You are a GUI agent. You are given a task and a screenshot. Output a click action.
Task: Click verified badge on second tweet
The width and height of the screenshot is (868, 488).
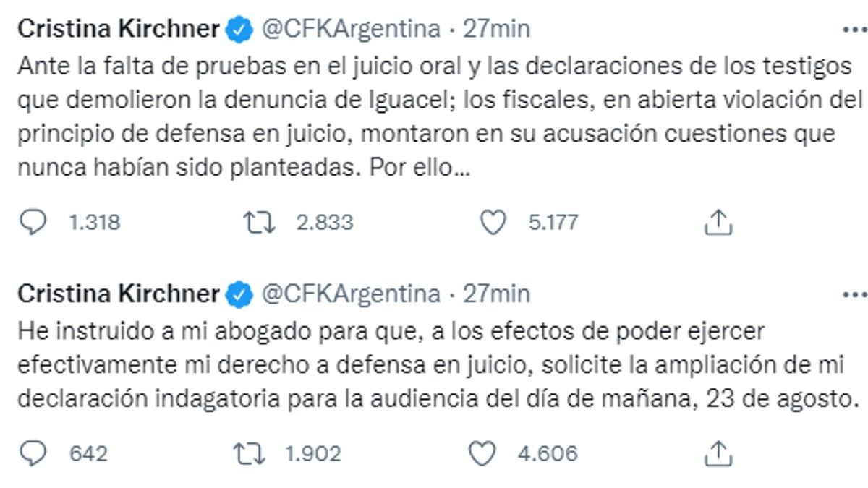pos(240,294)
